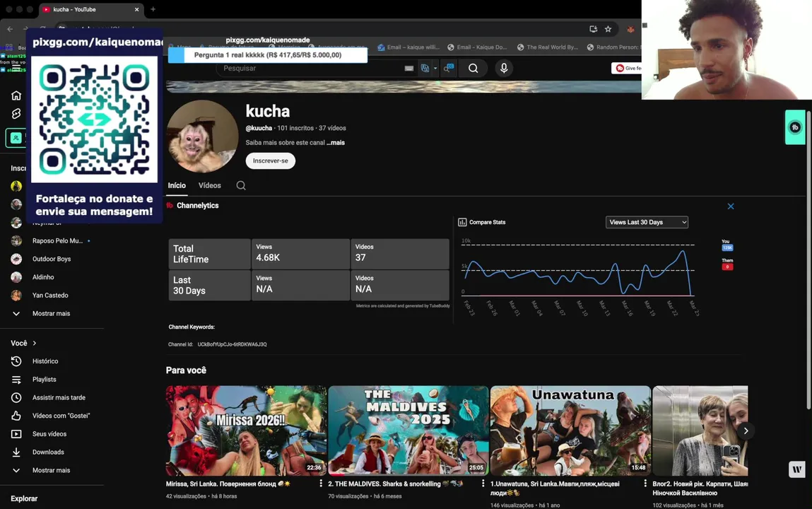Viewport: 812px width, 509px height.
Task: Open the Unawatuna video thumbnail
Action: [571, 431]
